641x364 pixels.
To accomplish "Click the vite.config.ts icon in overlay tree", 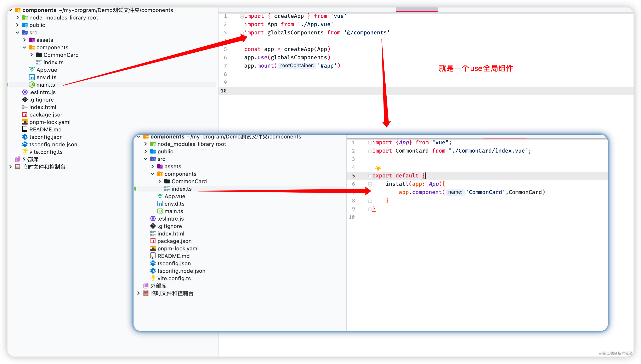I will tap(153, 278).
